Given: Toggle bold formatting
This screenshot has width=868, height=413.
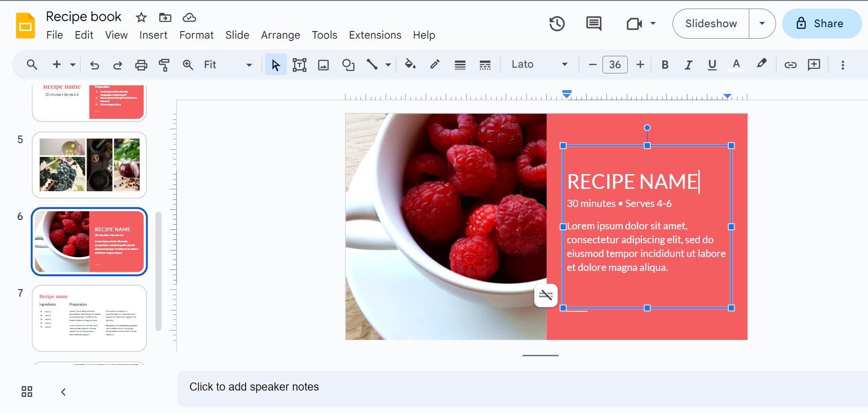Looking at the screenshot, I should coord(665,65).
